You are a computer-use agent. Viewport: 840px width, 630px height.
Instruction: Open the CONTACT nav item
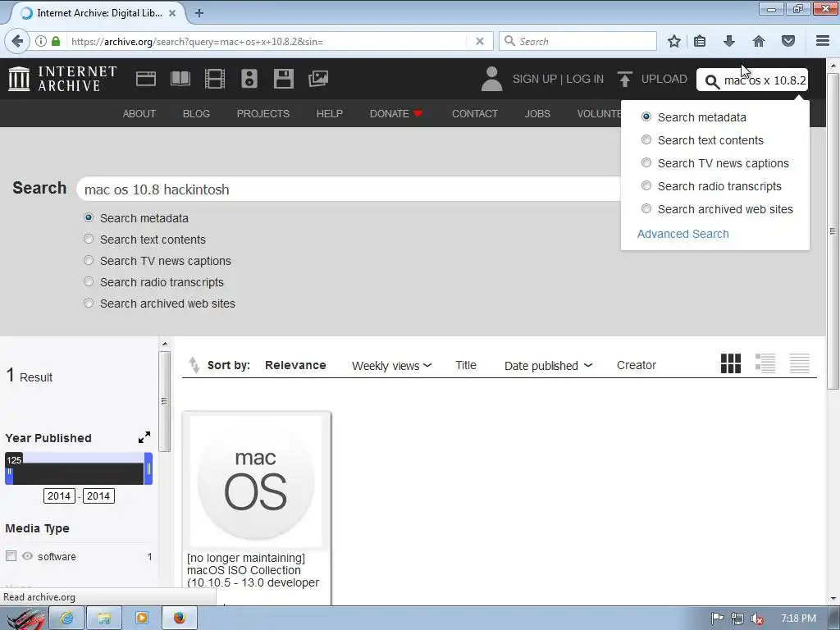pyautogui.click(x=475, y=113)
